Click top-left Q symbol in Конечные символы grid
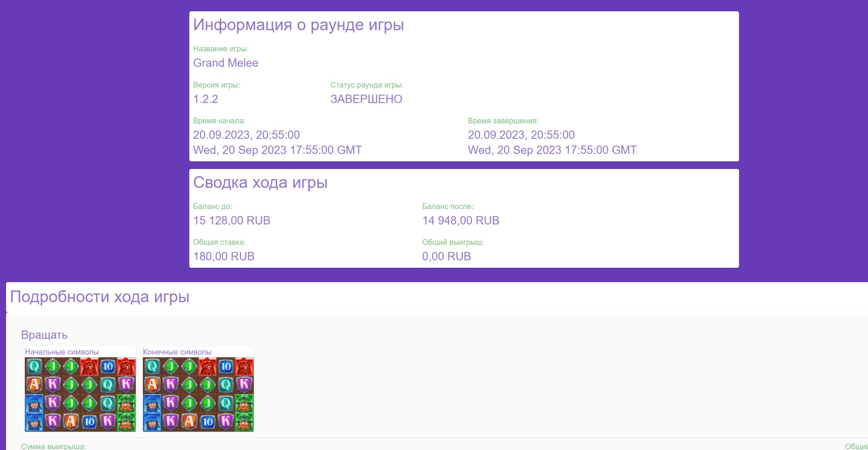This screenshot has height=450, width=868. point(152,366)
